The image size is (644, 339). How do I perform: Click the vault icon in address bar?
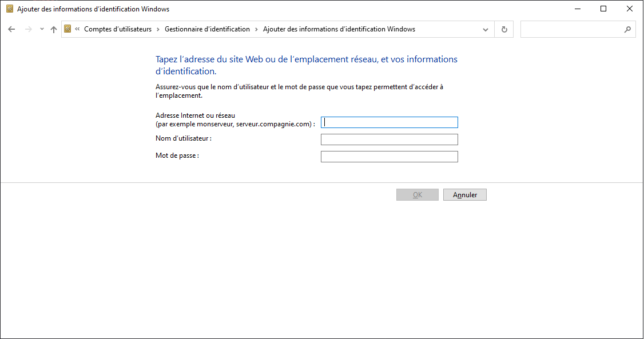point(68,29)
